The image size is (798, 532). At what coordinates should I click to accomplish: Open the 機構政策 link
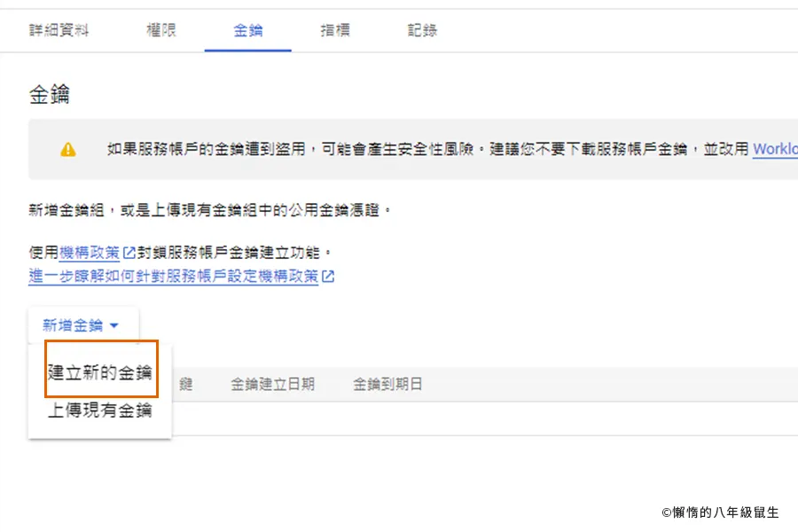click(x=90, y=253)
